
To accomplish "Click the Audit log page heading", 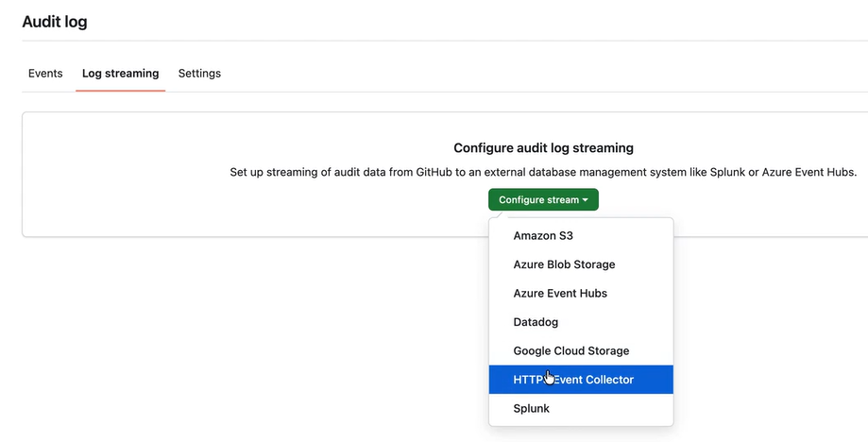I will (x=55, y=22).
